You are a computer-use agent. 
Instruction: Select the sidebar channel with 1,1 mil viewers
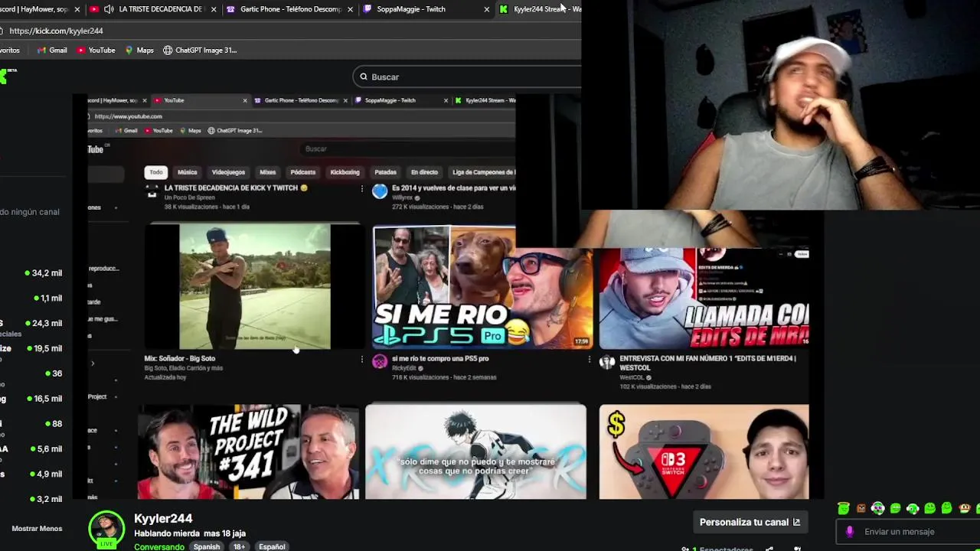pyautogui.click(x=31, y=298)
